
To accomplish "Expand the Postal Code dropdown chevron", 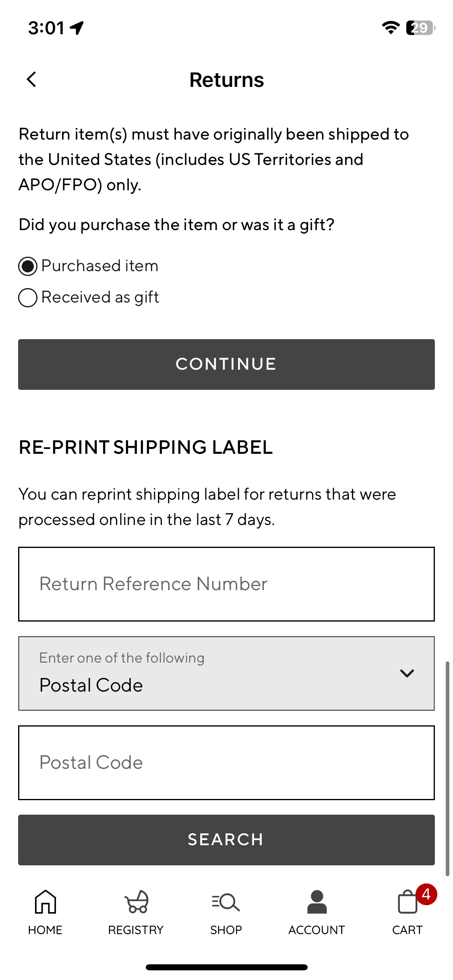I will tap(407, 673).
